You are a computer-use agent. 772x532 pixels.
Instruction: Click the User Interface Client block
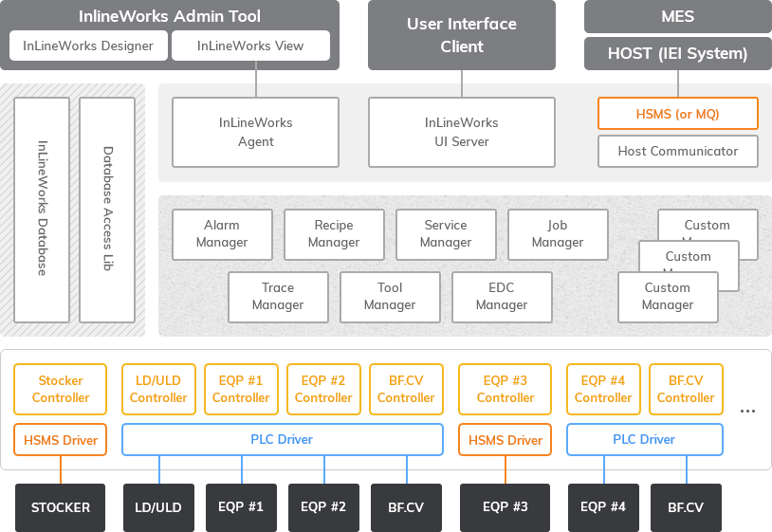coord(462,35)
